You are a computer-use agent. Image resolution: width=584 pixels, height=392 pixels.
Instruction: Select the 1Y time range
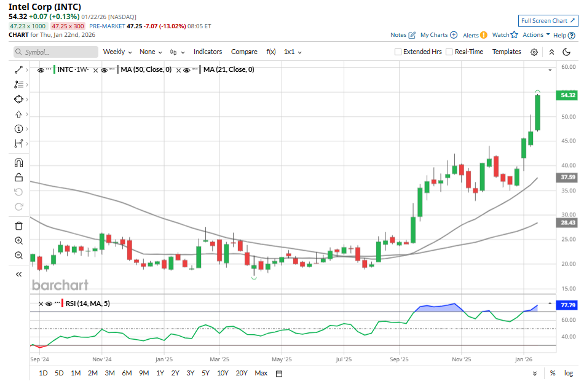coord(160,373)
